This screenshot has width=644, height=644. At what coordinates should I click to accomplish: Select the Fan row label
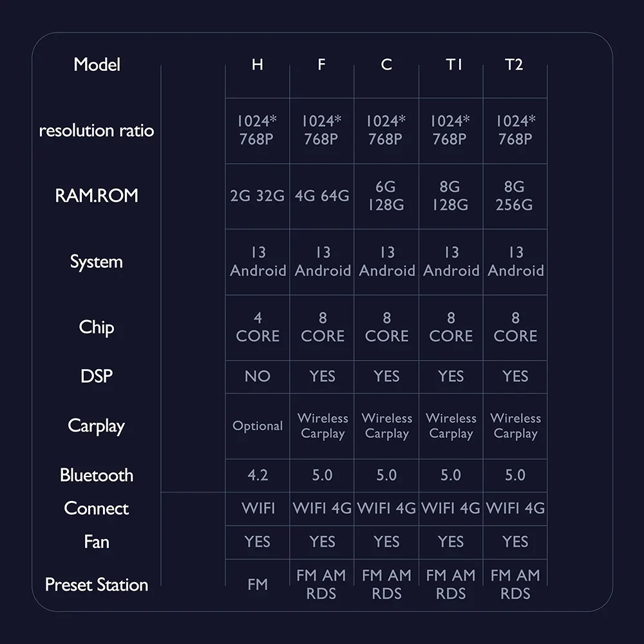pyautogui.click(x=97, y=542)
